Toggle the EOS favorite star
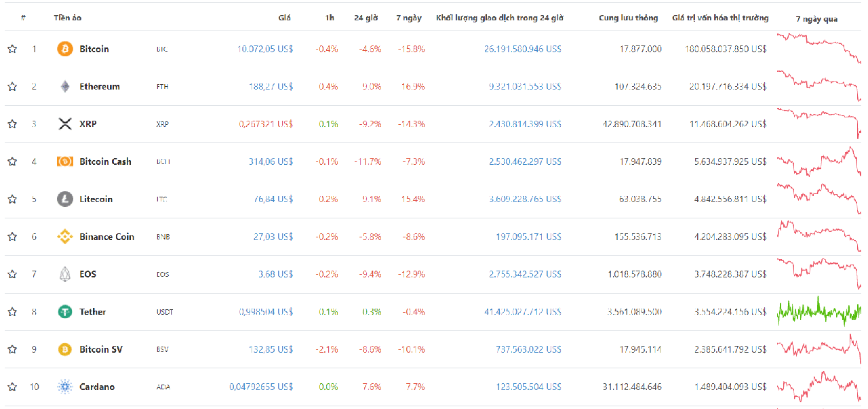This screenshot has width=868, height=409. [12, 274]
